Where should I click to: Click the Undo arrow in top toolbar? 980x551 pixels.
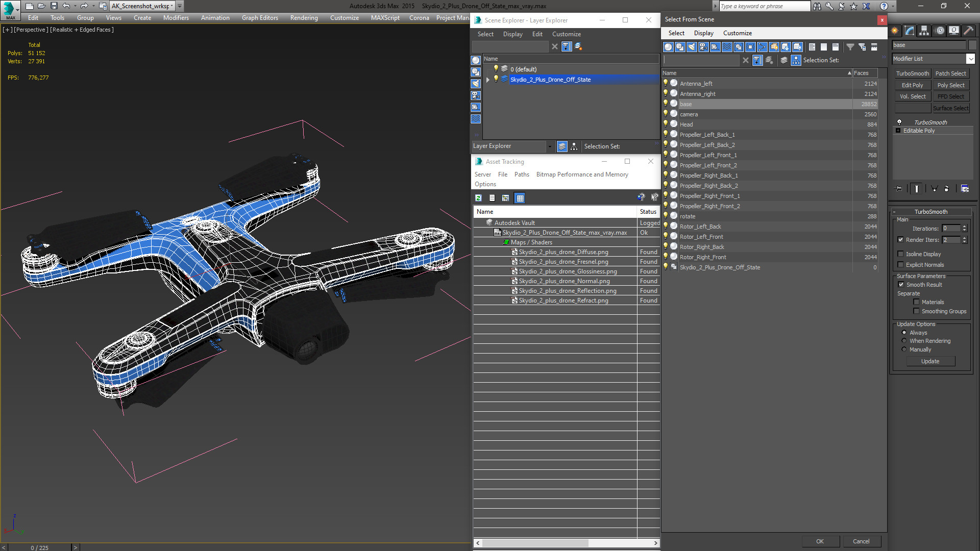click(x=66, y=6)
